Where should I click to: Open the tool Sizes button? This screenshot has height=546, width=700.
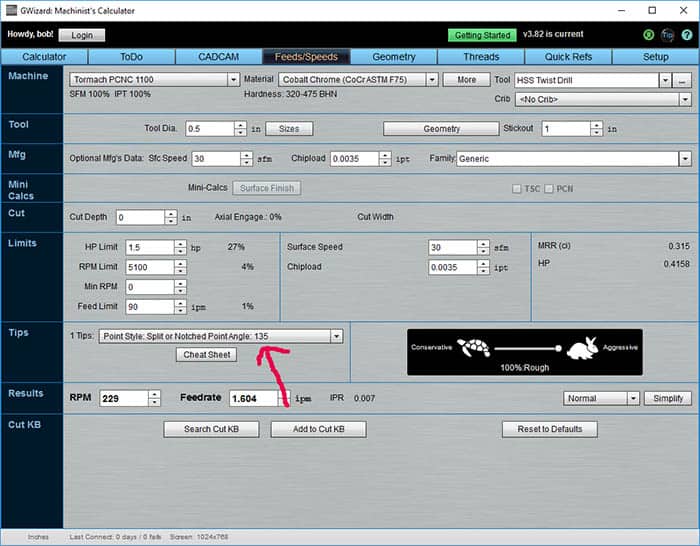point(289,129)
